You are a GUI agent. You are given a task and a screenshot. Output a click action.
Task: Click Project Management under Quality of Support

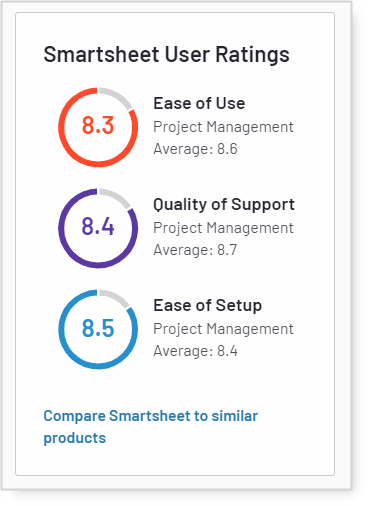pos(223,228)
